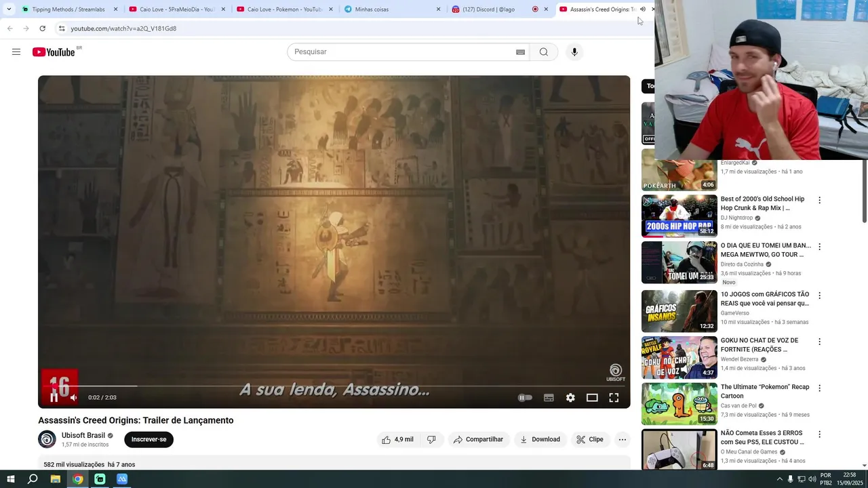Open more actions ellipsis under video

pos(622,439)
